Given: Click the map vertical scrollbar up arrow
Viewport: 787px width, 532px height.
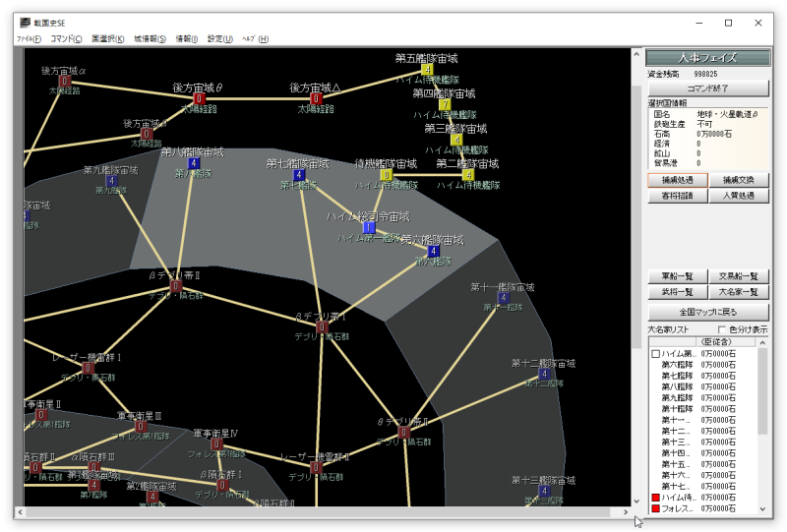Looking at the screenshot, I should click(636, 54).
